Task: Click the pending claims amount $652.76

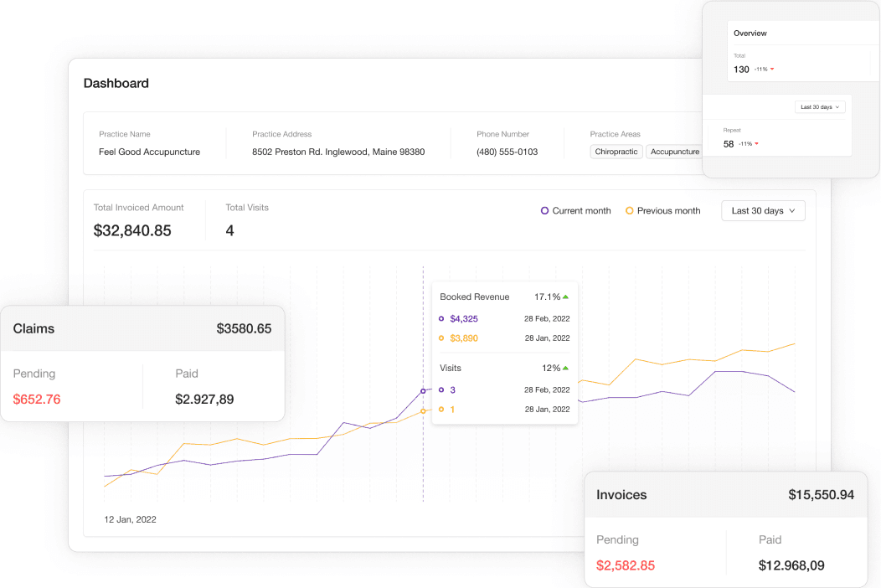Action: point(37,400)
